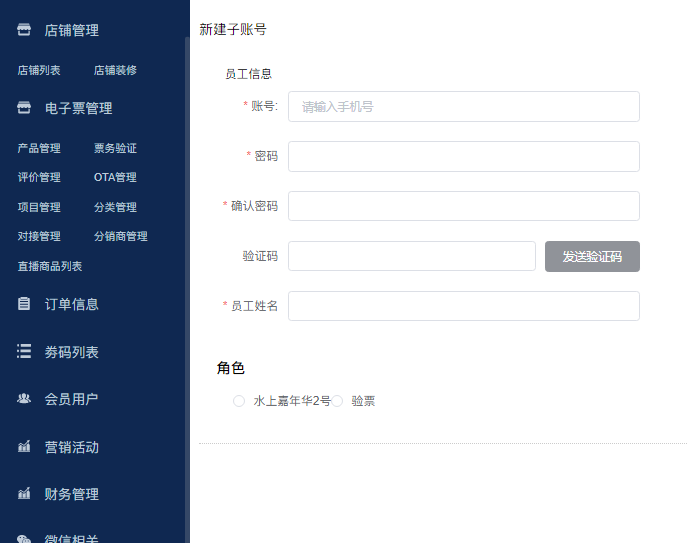This screenshot has width=687, height=543.
Task: Expand the 财务管理 sidebar section
Action: (x=71, y=494)
